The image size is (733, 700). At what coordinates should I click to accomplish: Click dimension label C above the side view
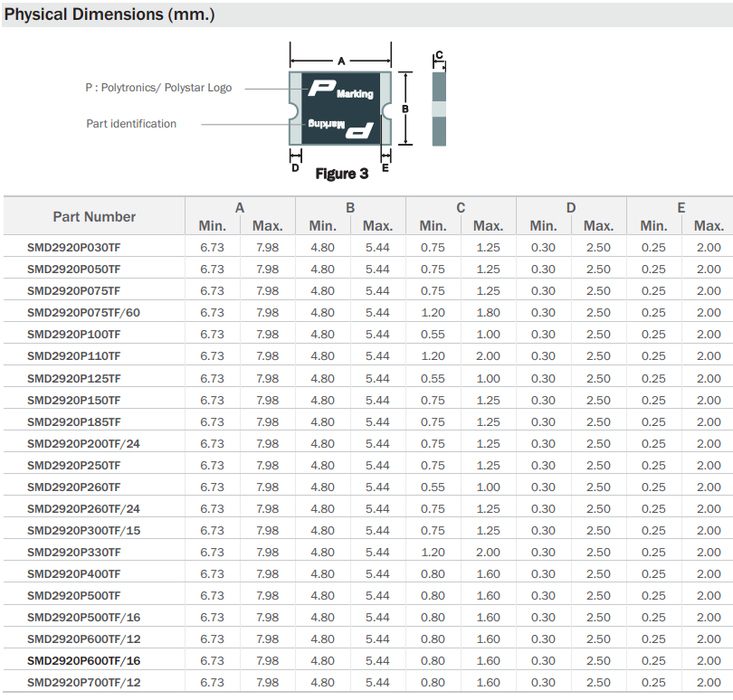point(439,55)
